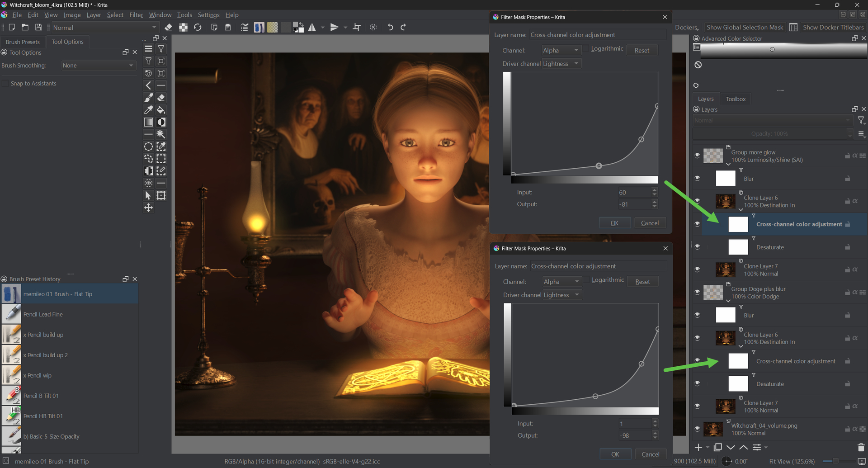Duplicate layer using the layers panel icon

coord(717,447)
